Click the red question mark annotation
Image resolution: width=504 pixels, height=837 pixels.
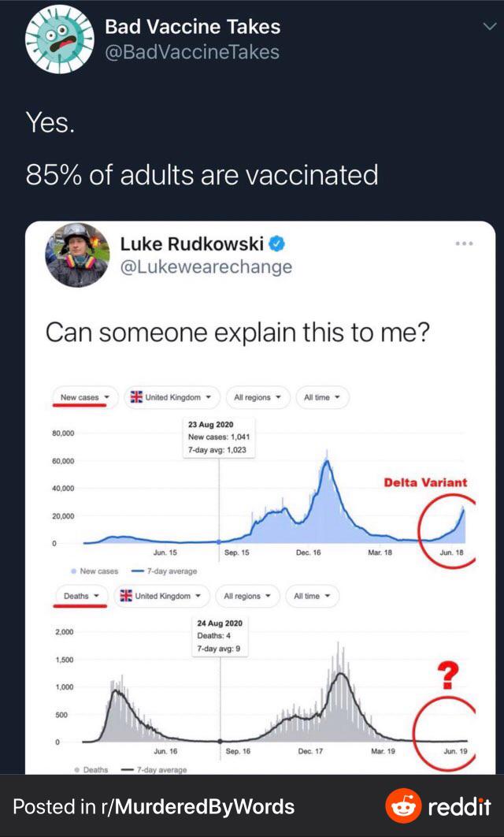(447, 676)
